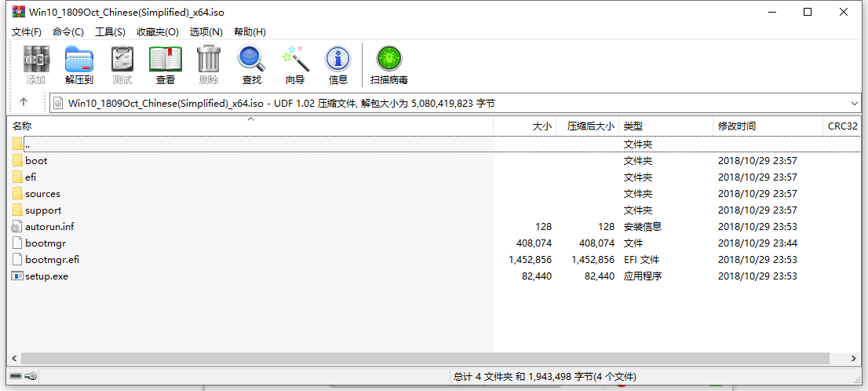Click the drive/key icon in status bar
868x391 pixels.
(x=24, y=377)
